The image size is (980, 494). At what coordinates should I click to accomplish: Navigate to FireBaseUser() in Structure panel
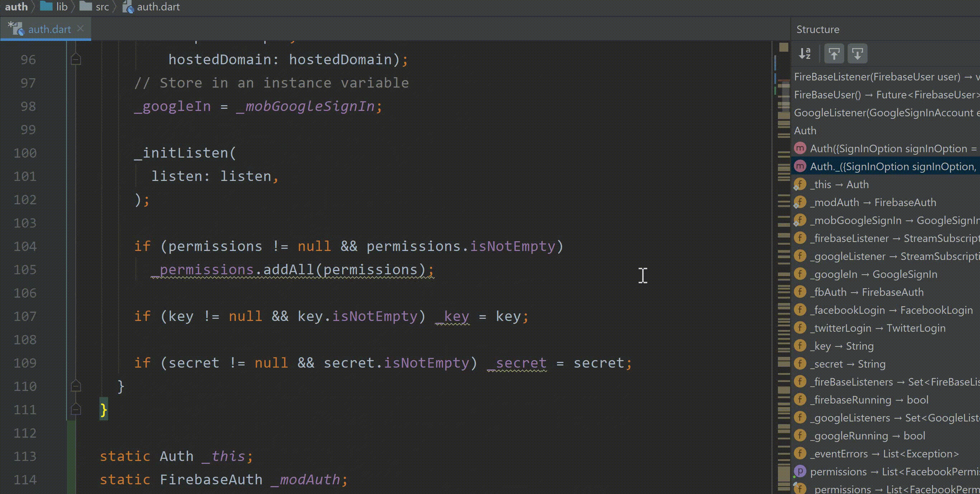point(827,95)
